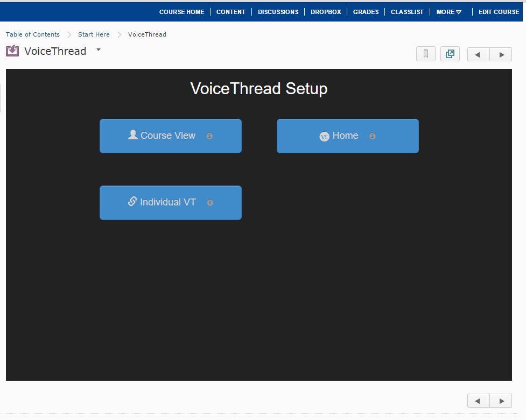Screen dimensions: 526x420
Task: Select Edit Course in the navbar
Action: (x=499, y=12)
